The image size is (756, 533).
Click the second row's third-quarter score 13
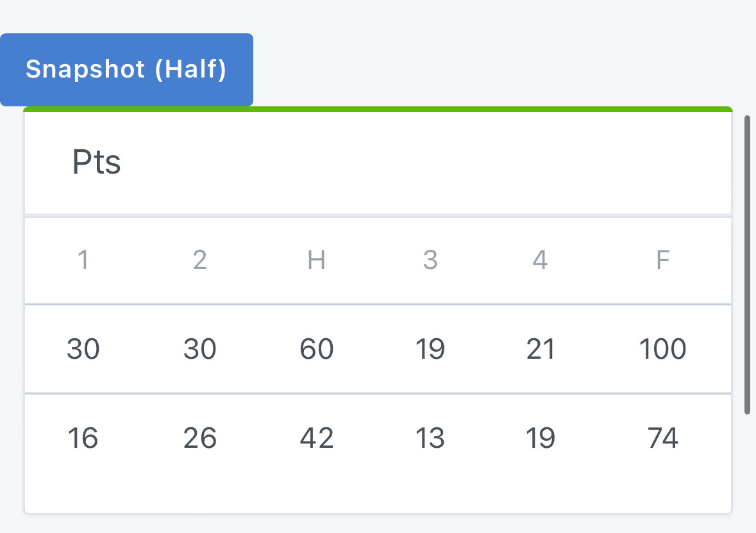pos(430,438)
